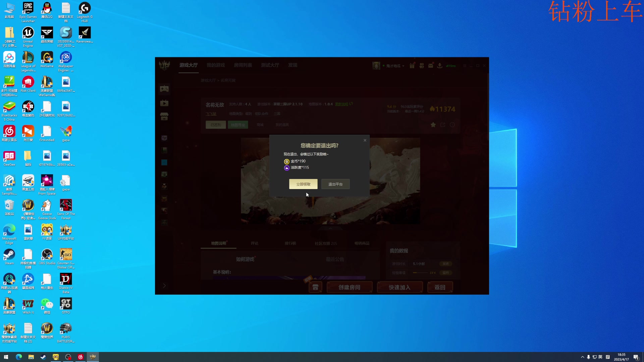
Task: Expand the left sidebar with the arrow
Action: (164, 286)
